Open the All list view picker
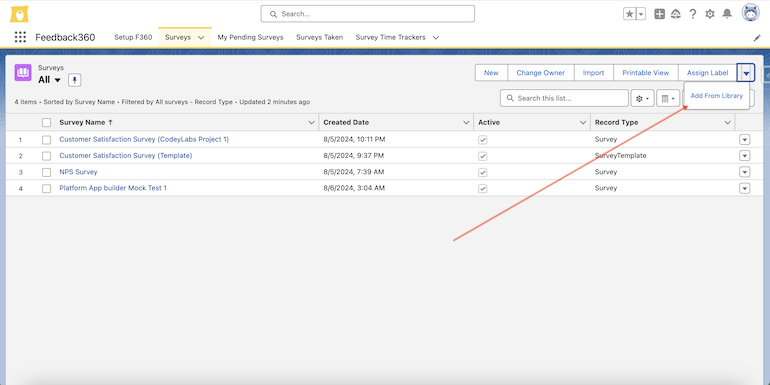 pos(50,80)
